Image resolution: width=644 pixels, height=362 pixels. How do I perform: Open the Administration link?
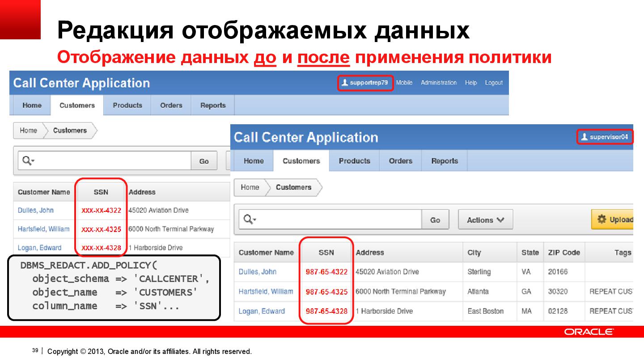[x=439, y=82]
